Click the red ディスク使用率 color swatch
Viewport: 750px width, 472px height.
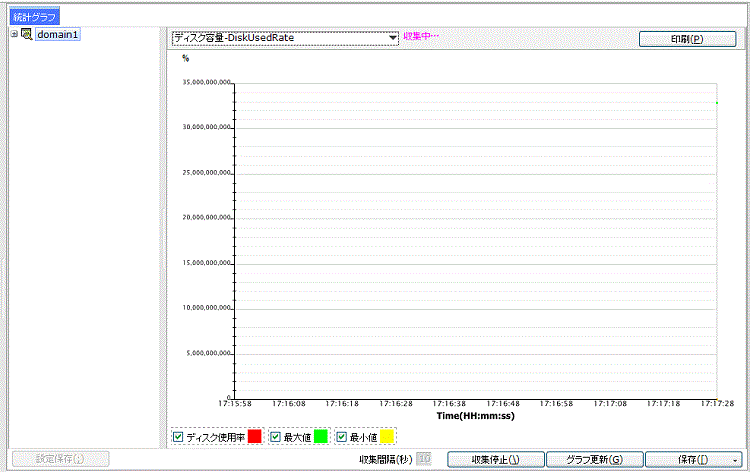click(x=254, y=437)
